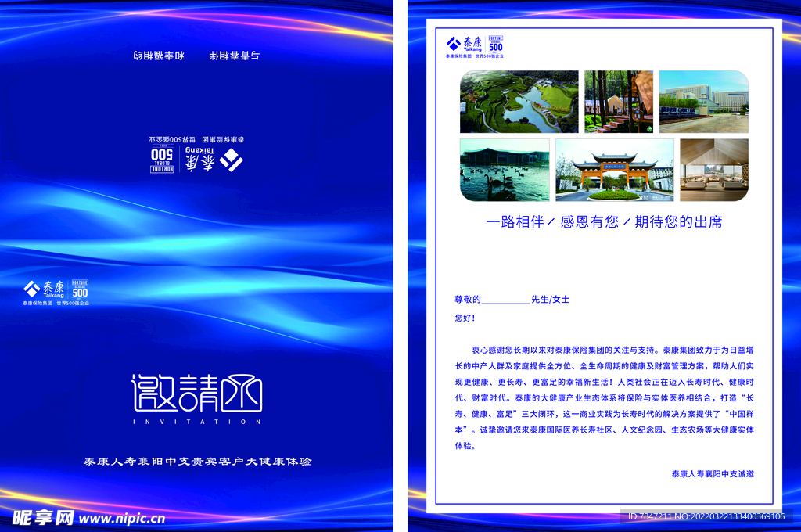Screen dimensions: 801x532
Task: Open the lounge interior photo
Action: pyautogui.click(x=714, y=170)
